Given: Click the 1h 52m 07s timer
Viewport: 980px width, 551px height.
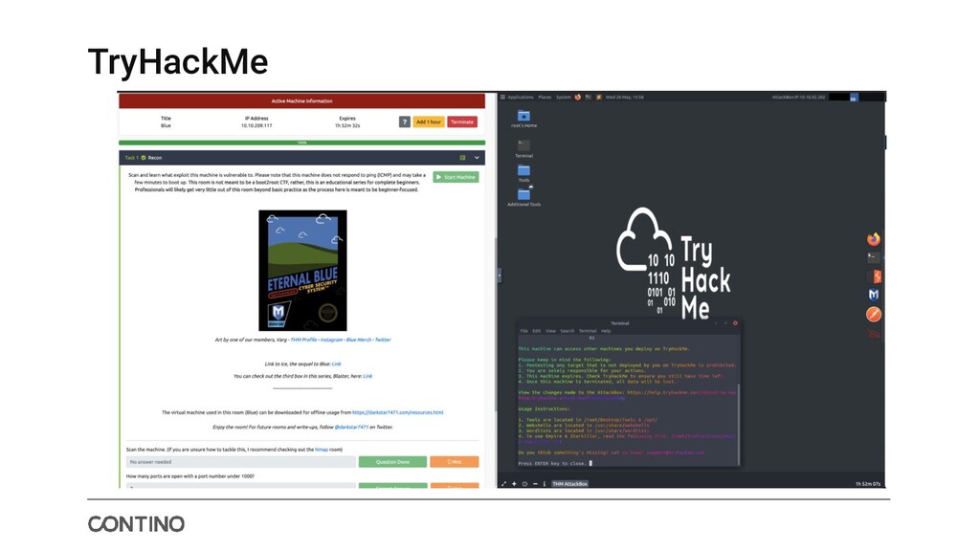Looking at the screenshot, I should pyautogui.click(x=867, y=483).
